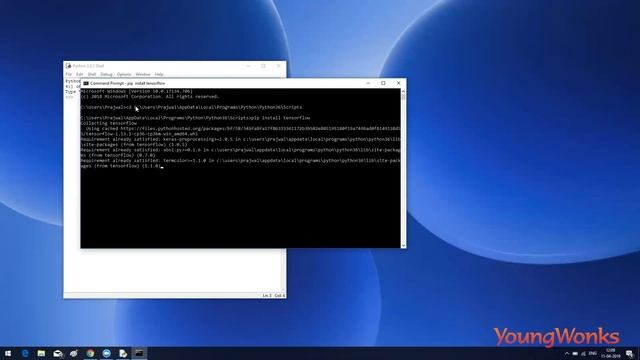Viewport: 640px width, 360px height.
Task: Open Edit menu in Python Shell
Action: (x=80, y=74)
